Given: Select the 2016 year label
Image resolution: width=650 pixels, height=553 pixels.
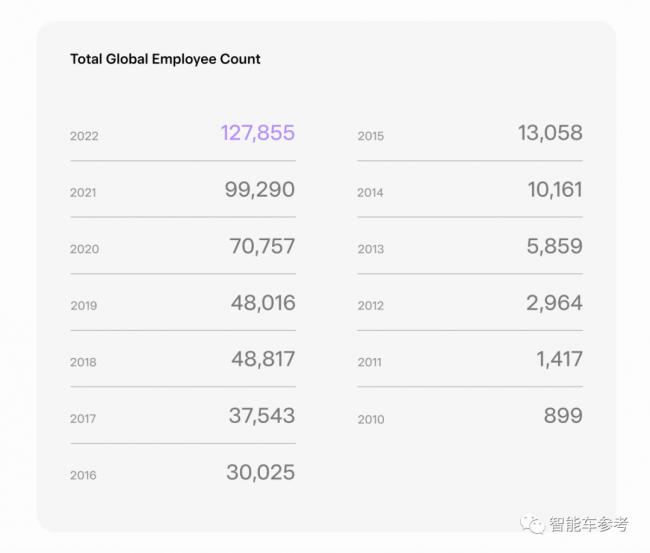Looking at the screenshot, I should (83, 475).
